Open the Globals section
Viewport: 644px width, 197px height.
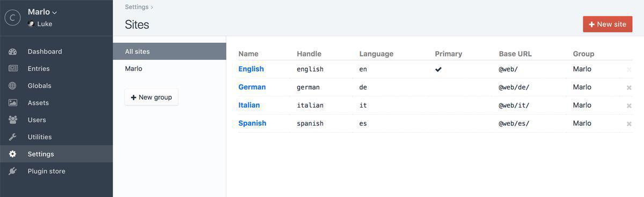[56, 86]
